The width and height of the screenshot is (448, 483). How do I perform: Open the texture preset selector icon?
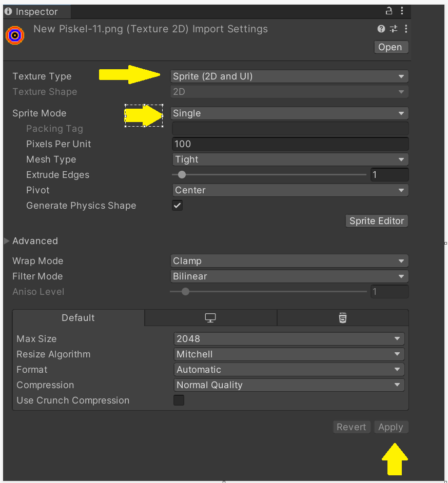click(393, 29)
